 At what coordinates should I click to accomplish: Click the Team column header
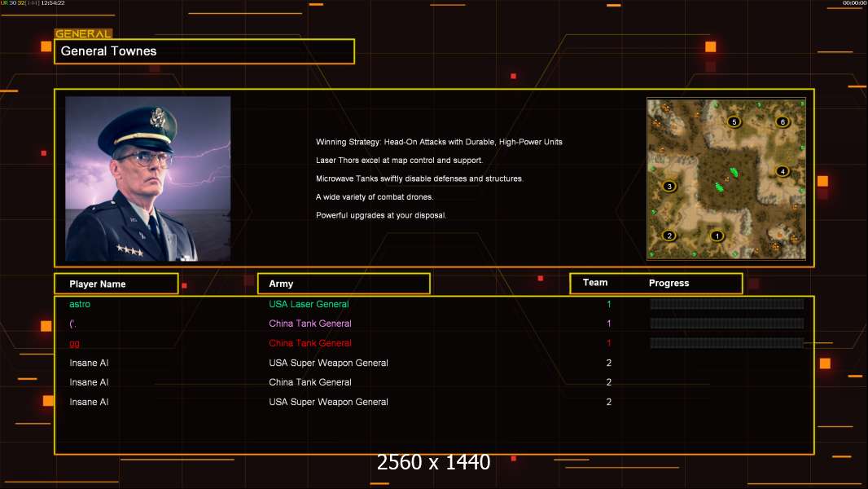tap(595, 283)
